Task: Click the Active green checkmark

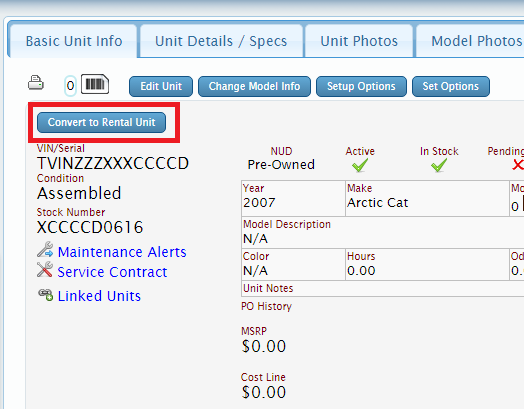Action: (360, 165)
